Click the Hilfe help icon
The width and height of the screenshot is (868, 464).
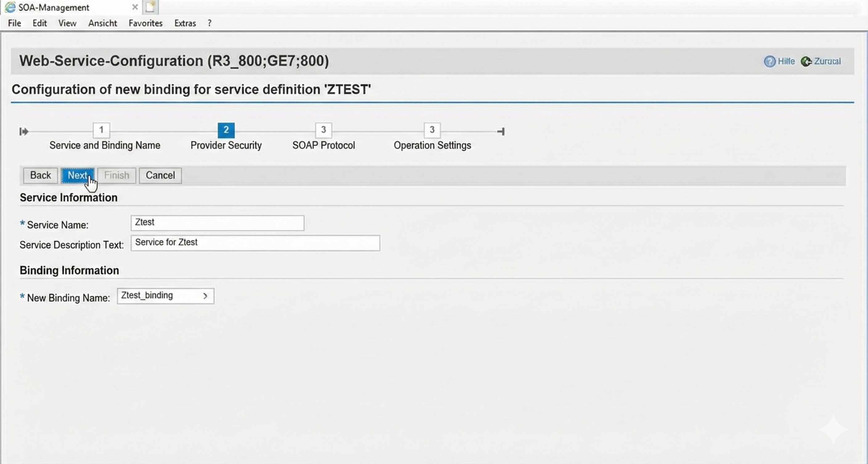click(769, 61)
